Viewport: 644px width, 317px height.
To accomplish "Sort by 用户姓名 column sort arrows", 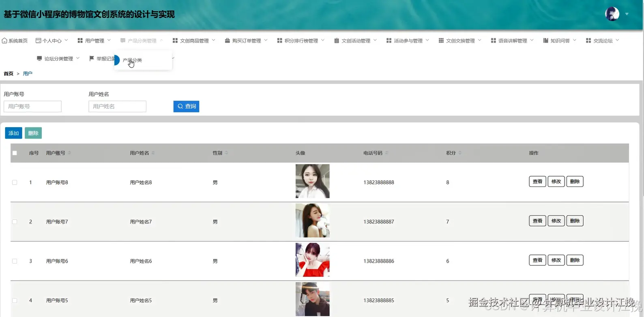I will [153, 153].
